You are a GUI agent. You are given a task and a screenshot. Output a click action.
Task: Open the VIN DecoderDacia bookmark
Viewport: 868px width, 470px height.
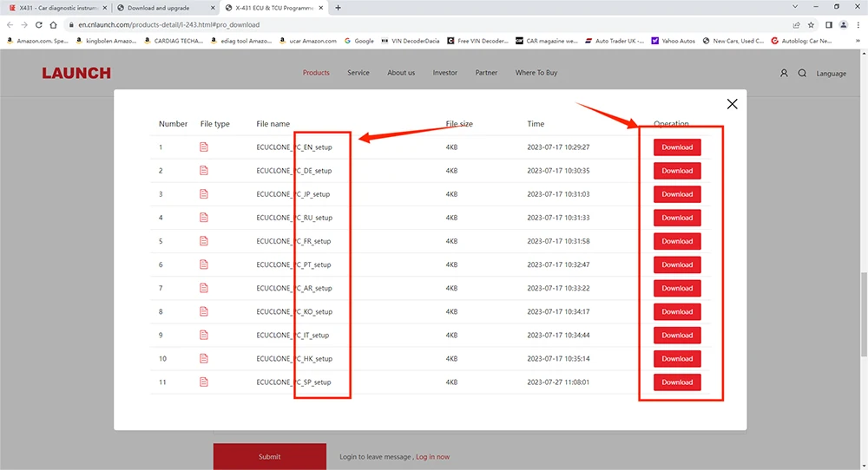(x=411, y=41)
